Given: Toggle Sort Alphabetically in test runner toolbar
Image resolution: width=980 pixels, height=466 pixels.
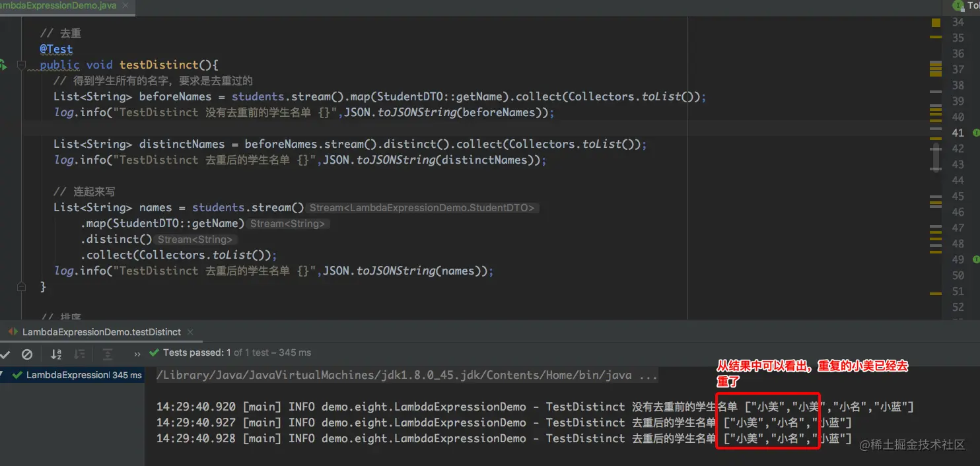Looking at the screenshot, I should 56,354.
